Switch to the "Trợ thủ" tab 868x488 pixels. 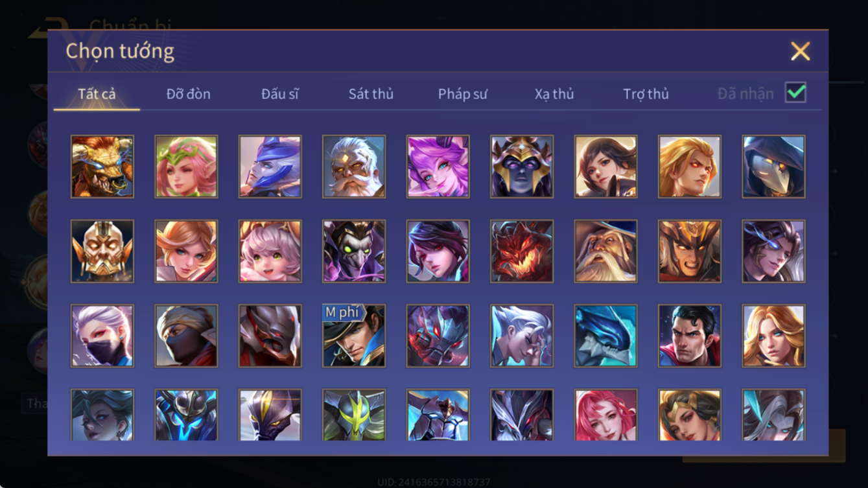(646, 94)
